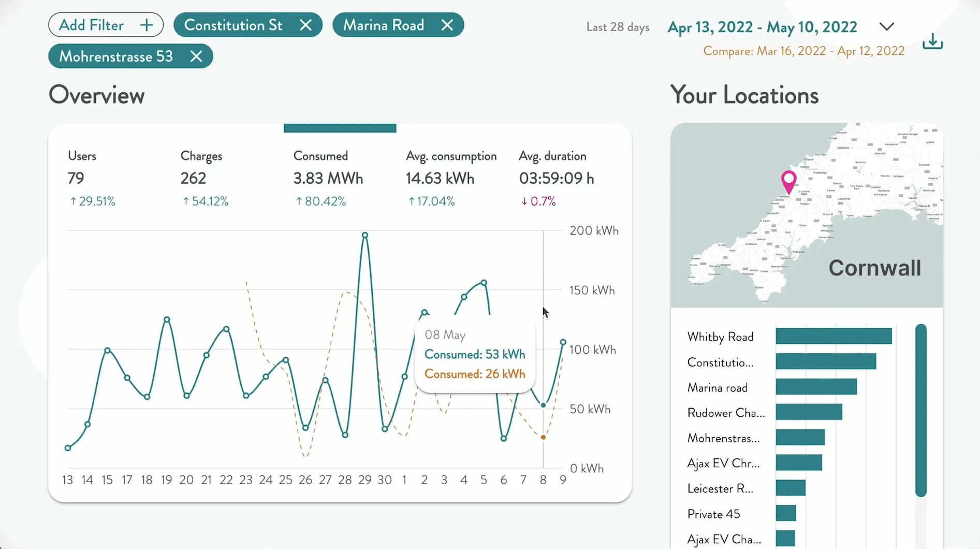Click the Constitution St filter chip label
Image resolution: width=980 pixels, height=549 pixels.
click(x=233, y=25)
